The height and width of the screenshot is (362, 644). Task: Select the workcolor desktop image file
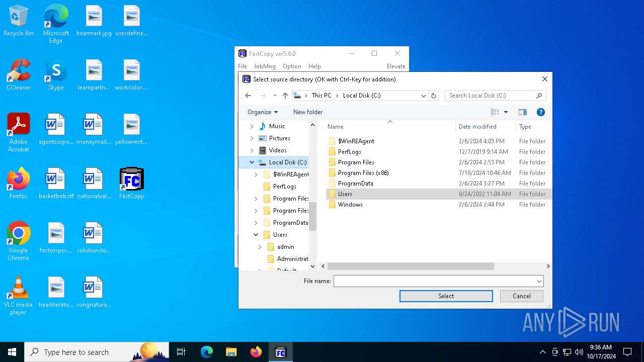click(131, 75)
